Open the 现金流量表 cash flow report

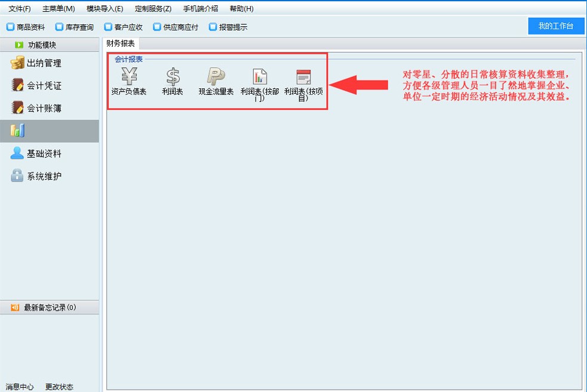[216, 81]
